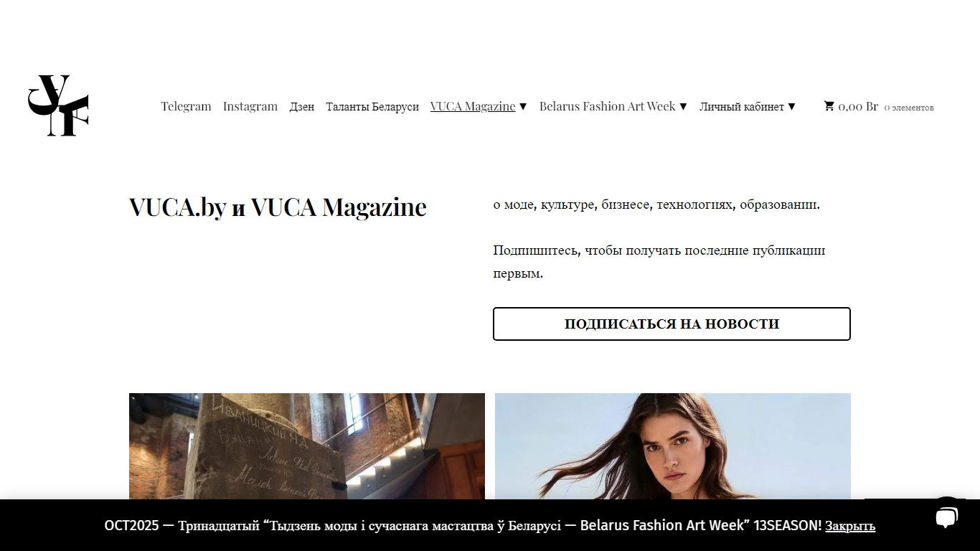Expand the VUCA Magazine dropdown arrow

(x=523, y=106)
